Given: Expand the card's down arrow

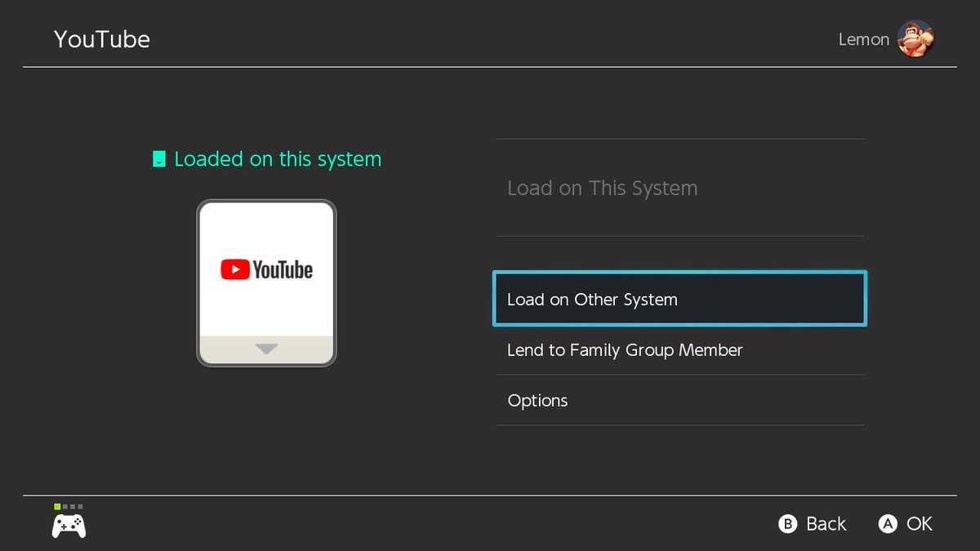Looking at the screenshot, I should click(266, 349).
